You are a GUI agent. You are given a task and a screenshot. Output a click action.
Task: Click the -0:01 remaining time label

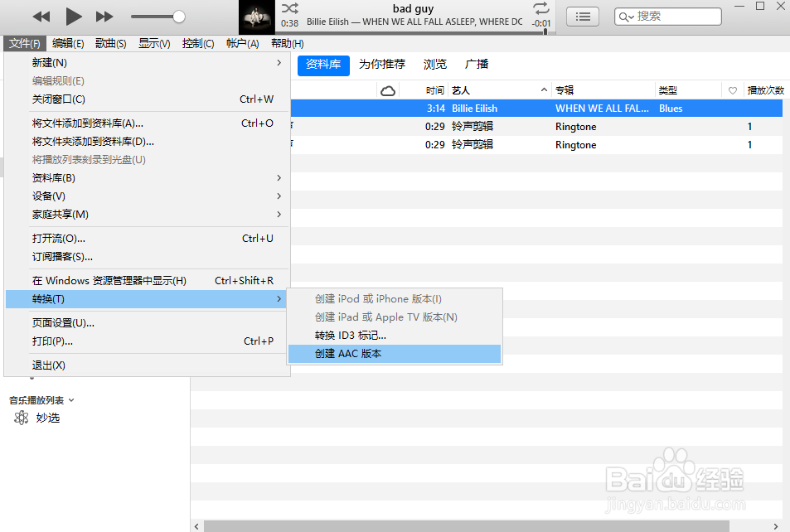tap(541, 23)
